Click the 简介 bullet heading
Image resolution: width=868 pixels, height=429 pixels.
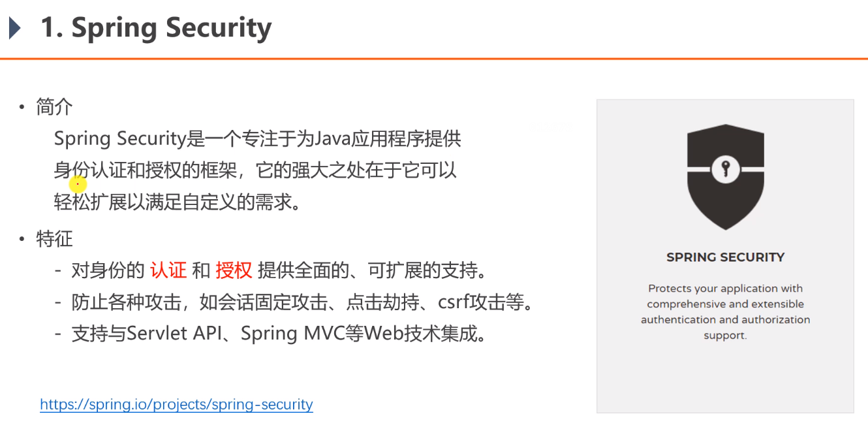tap(54, 106)
